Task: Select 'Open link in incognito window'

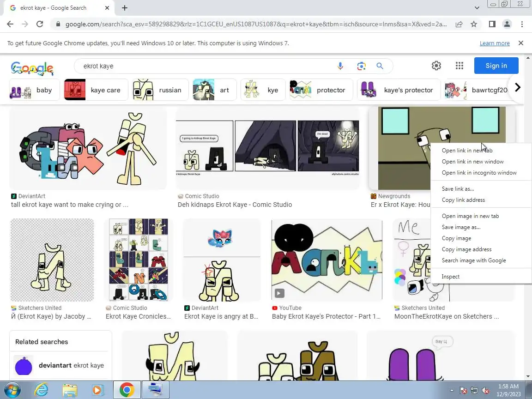Action: (481, 173)
